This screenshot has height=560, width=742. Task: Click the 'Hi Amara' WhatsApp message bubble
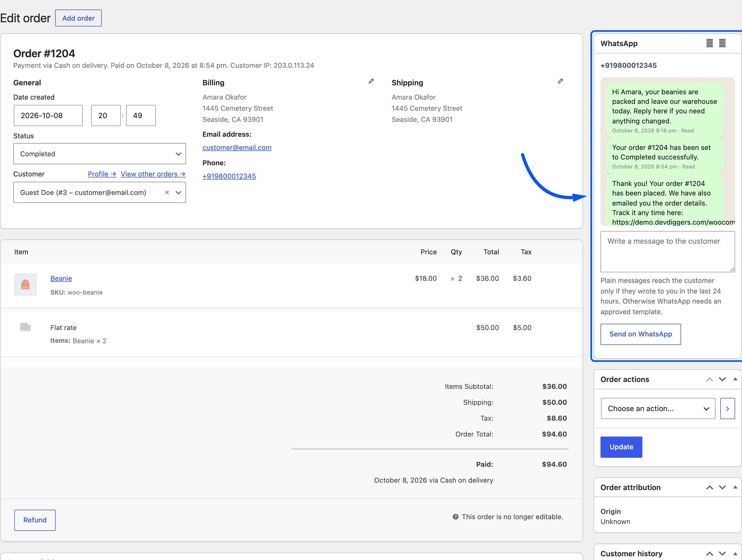tap(665, 110)
